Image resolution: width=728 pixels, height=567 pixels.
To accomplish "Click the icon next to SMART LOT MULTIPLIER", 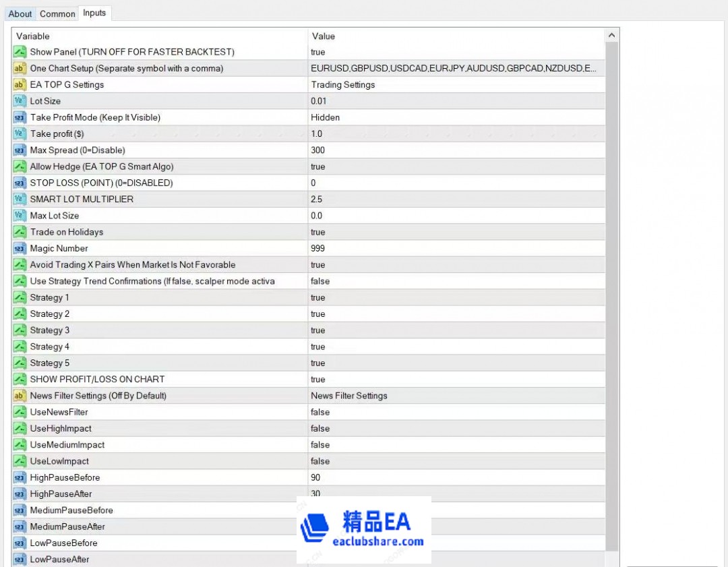I will point(20,200).
